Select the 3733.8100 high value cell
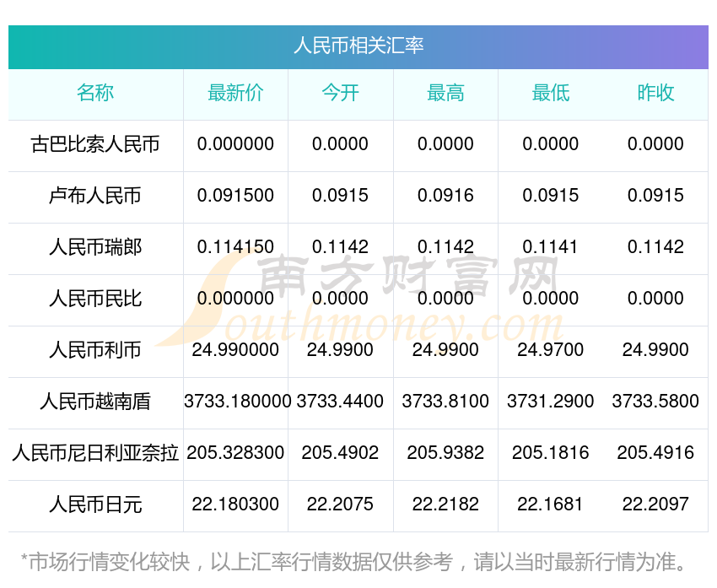 click(445, 402)
